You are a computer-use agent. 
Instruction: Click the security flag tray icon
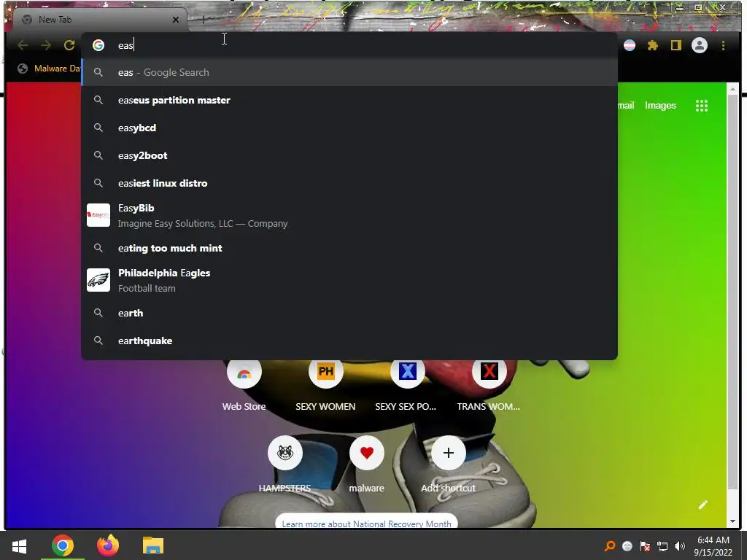pos(645,546)
